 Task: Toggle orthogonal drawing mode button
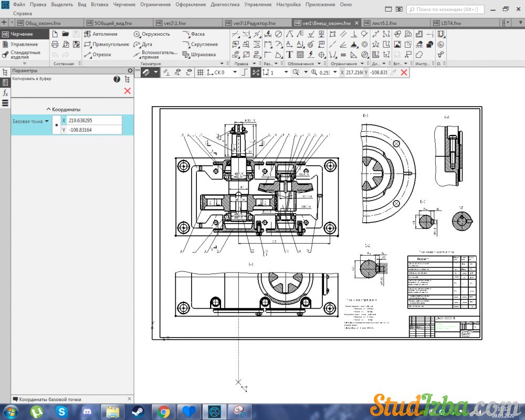coord(244,72)
